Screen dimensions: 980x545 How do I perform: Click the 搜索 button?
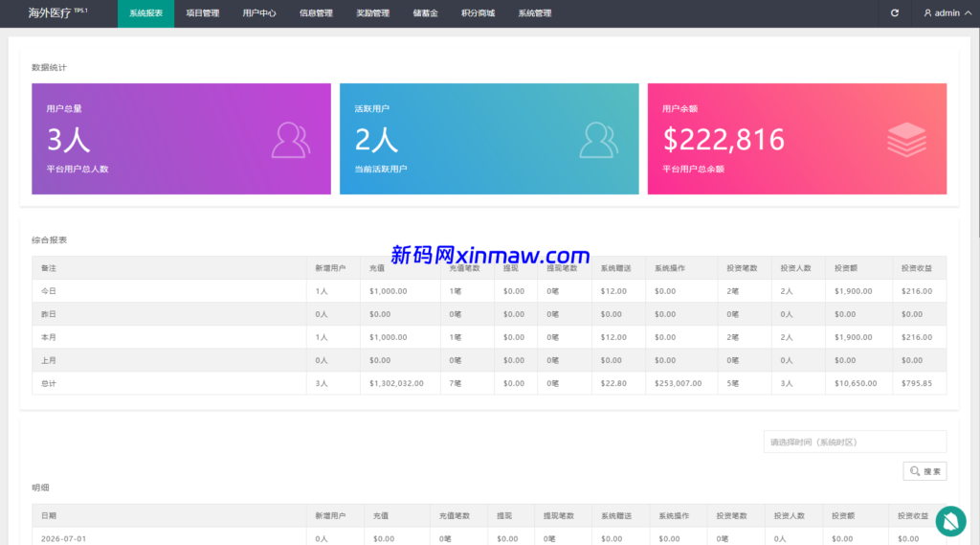(x=925, y=471)
